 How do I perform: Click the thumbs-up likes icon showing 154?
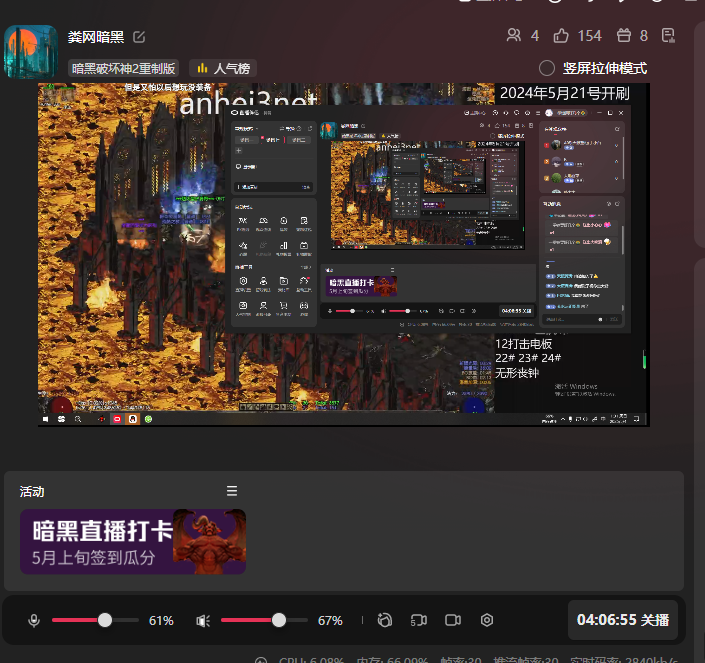561,35
